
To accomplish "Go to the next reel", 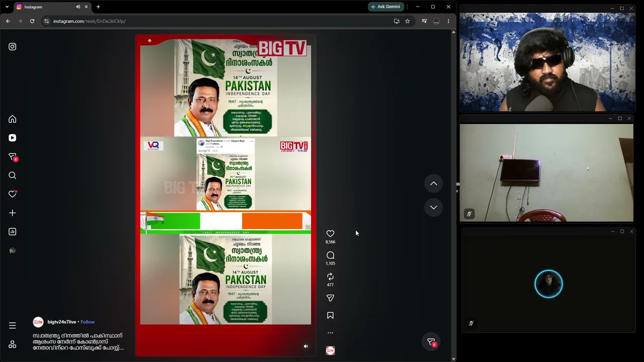I will click(x=433, y=207).
